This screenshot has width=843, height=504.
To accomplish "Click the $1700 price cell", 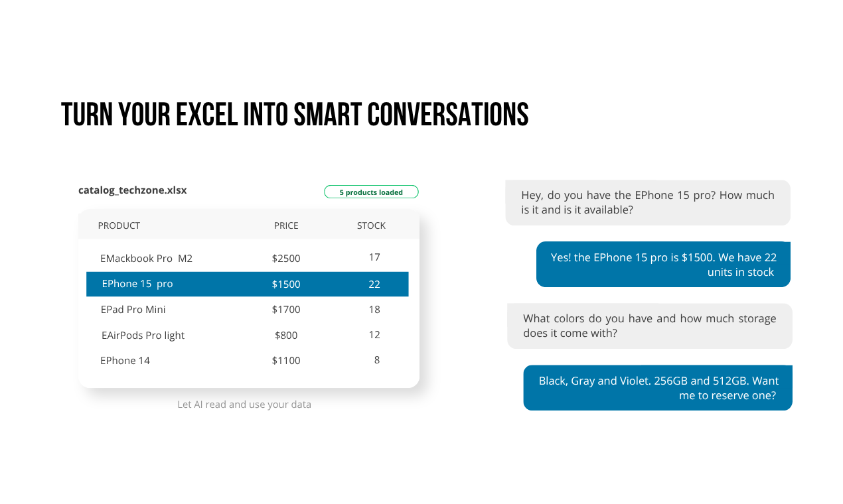I will [286, 310].
